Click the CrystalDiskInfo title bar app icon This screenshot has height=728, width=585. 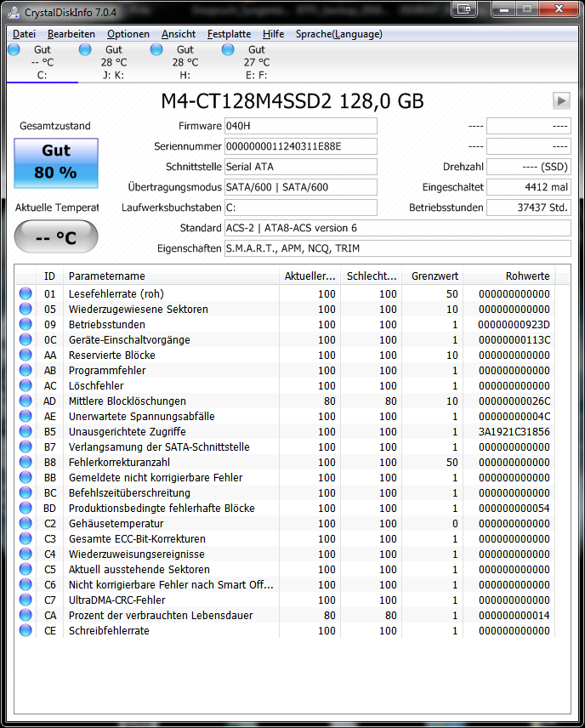[x=14, y=12]
